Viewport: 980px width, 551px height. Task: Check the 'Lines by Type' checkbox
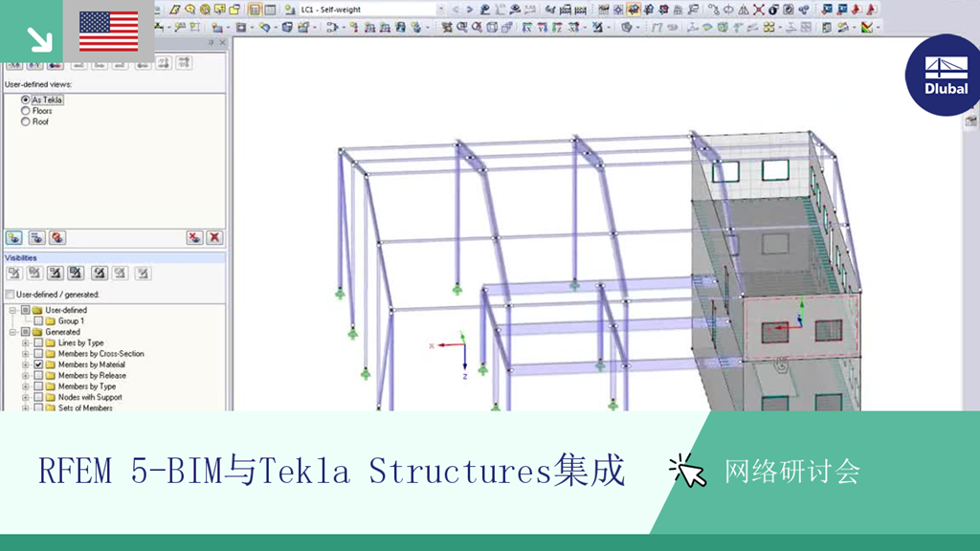[38, 343]
